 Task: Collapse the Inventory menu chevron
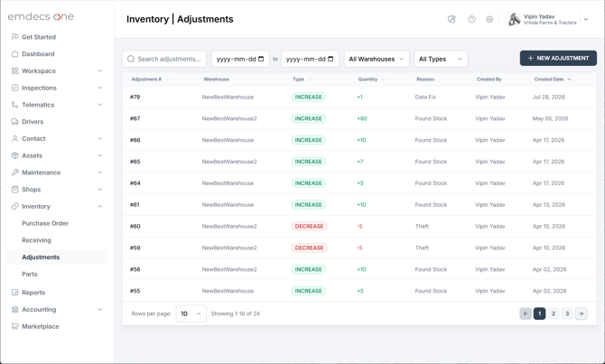click(x=100, y=206)
